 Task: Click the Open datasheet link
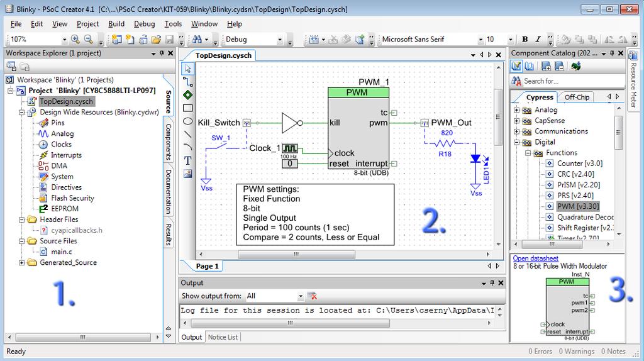coord(536,258)
